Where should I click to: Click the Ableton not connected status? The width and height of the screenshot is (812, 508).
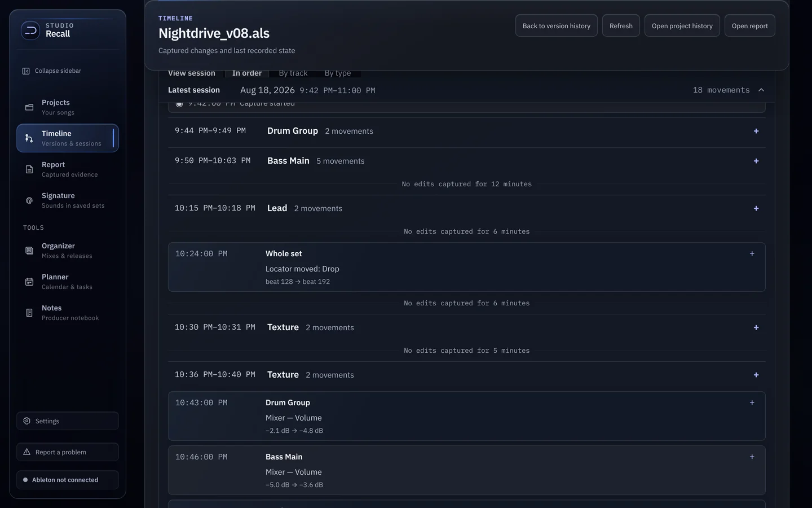pos(68,480)
